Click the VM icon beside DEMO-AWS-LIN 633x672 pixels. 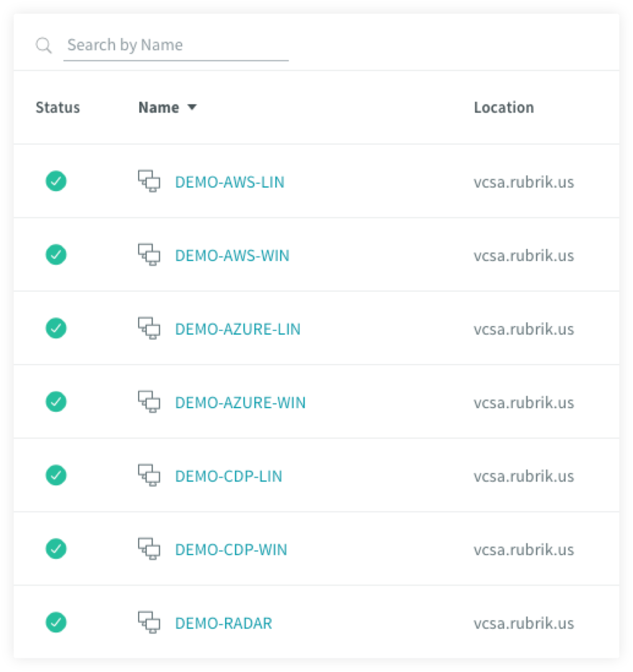[149, 181]
